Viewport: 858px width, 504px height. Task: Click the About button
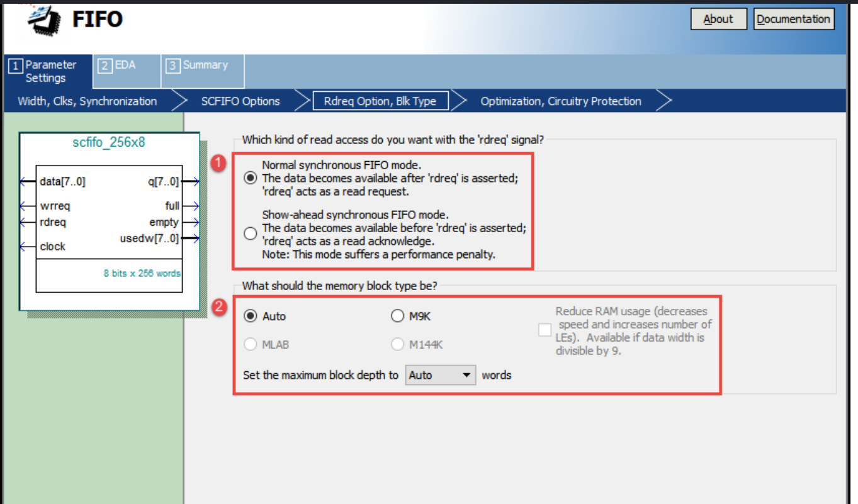(x=718, y=19)
